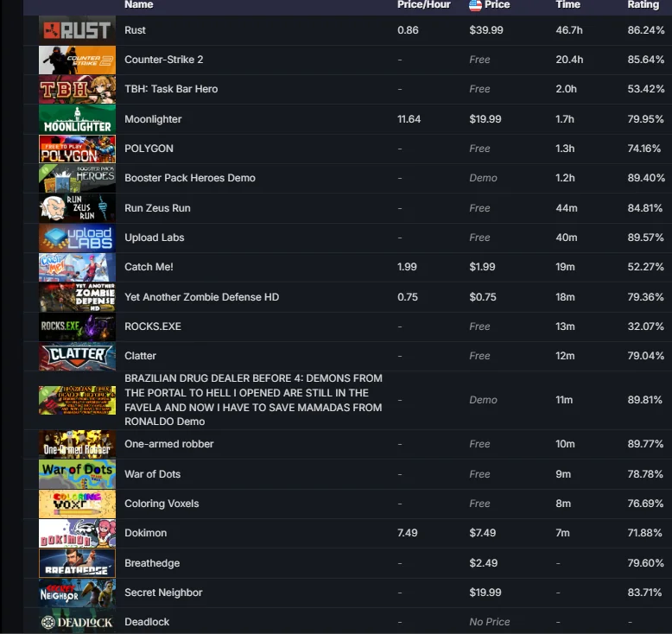
Task: Open the Brazilian Drug Dealer demo thumbnail
Action: [x=77, y=400]
